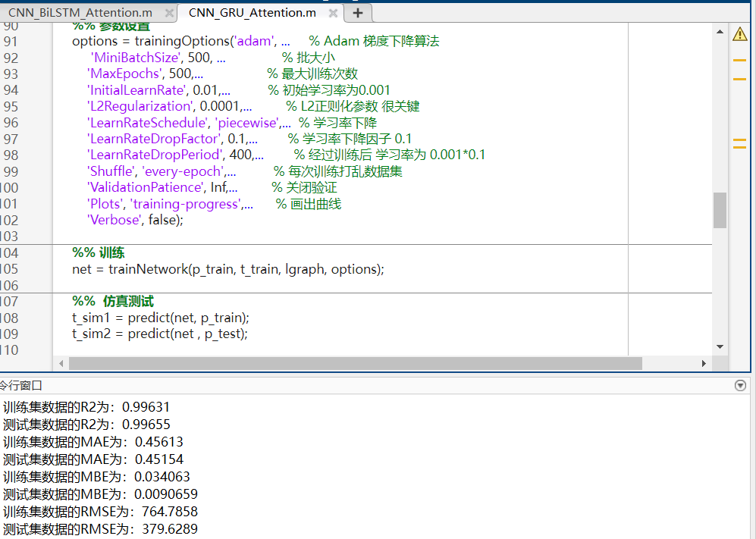This screenshot has width=756, height=539.
Task: Click the vertical scrollbar down arrow
Action: tap(720, 346)
